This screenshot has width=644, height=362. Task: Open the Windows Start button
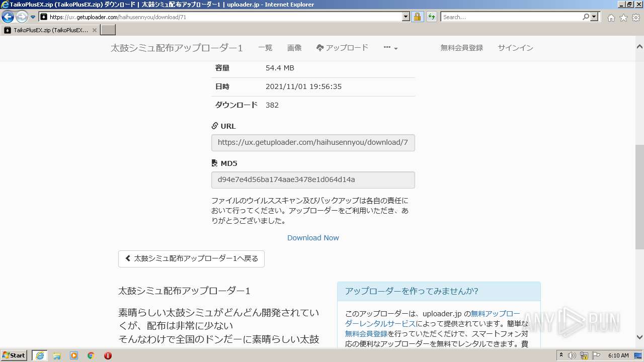click(x=14, y=355)
